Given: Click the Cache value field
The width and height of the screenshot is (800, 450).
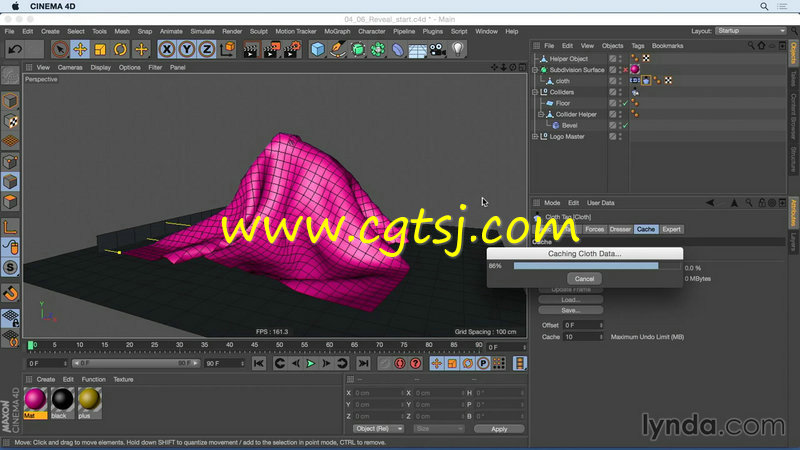Looking at the screenshot, I should 583,337.
